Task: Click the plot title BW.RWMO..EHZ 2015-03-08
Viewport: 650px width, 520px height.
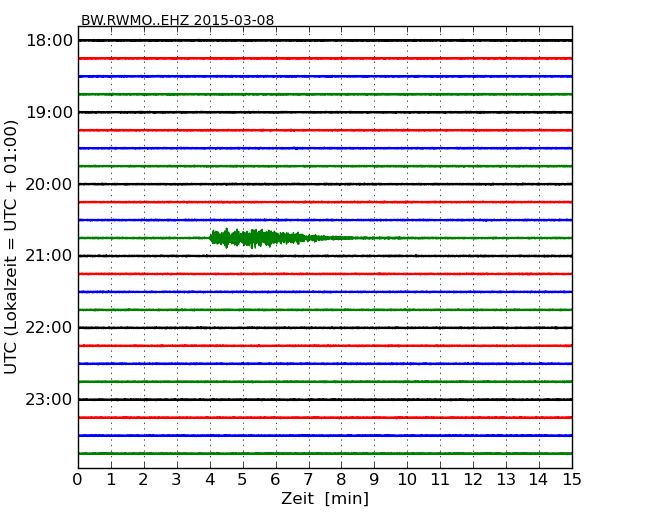Action: tap(177, 20)
